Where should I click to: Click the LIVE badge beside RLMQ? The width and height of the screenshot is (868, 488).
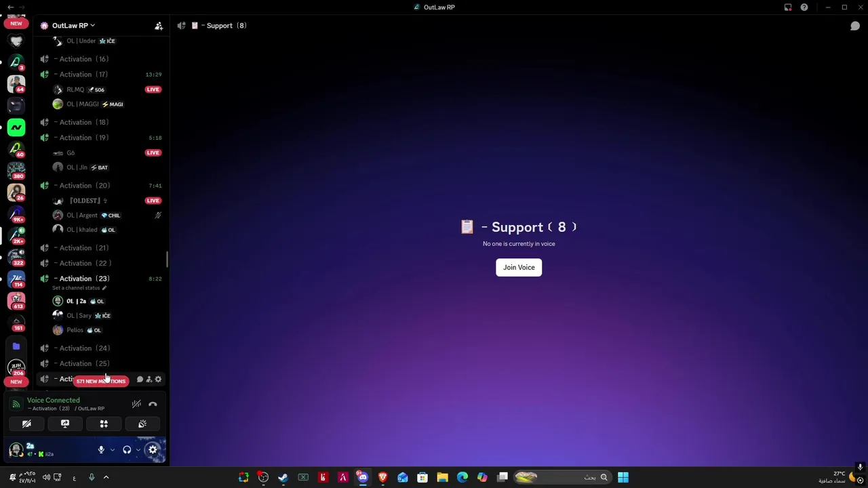[153, 89]
